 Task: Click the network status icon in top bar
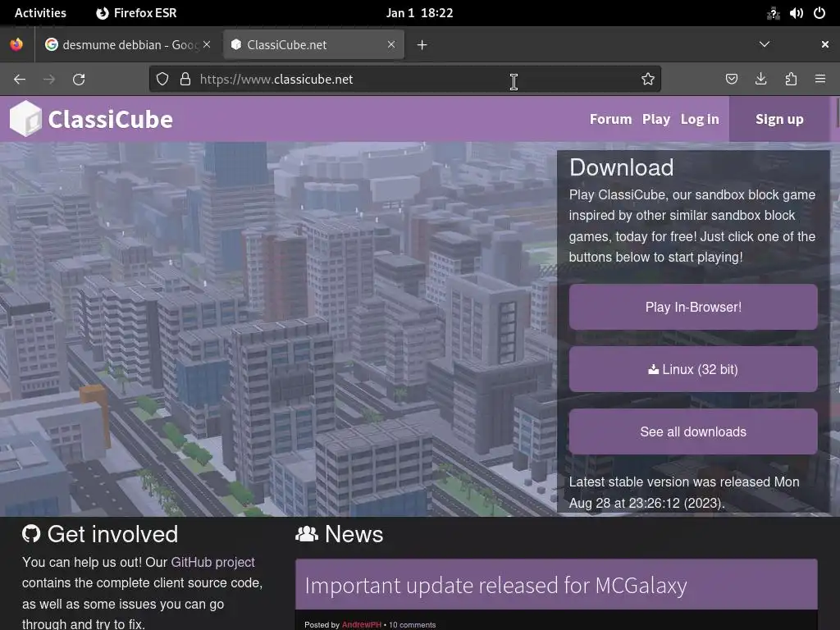pos(773,13)
